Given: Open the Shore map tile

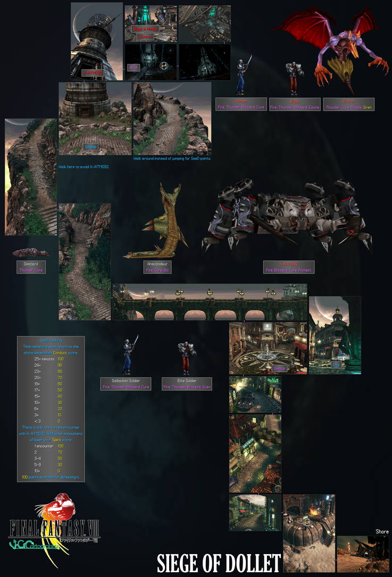Looking at the screenshot, I should tap(363, 554).
